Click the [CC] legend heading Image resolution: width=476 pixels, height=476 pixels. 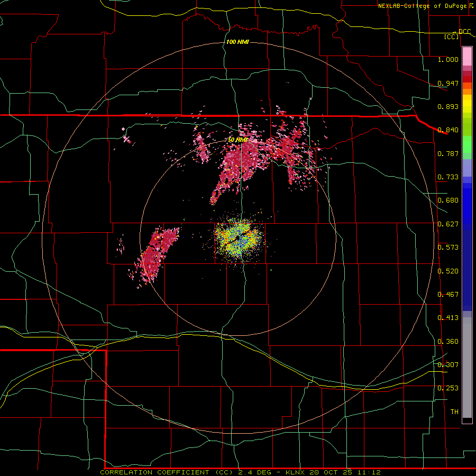point(452,36)
